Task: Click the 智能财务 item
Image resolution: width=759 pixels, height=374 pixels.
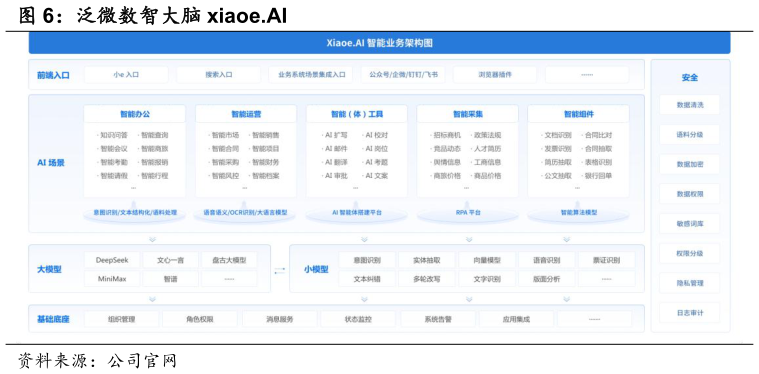Action: pyautogui.click(x=265, y=162)
